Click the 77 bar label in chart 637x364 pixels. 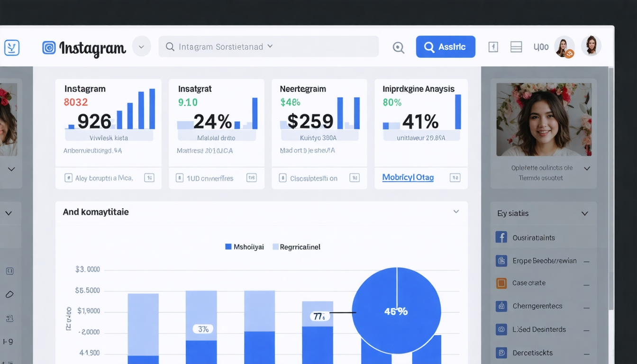[x=320, y=317]
